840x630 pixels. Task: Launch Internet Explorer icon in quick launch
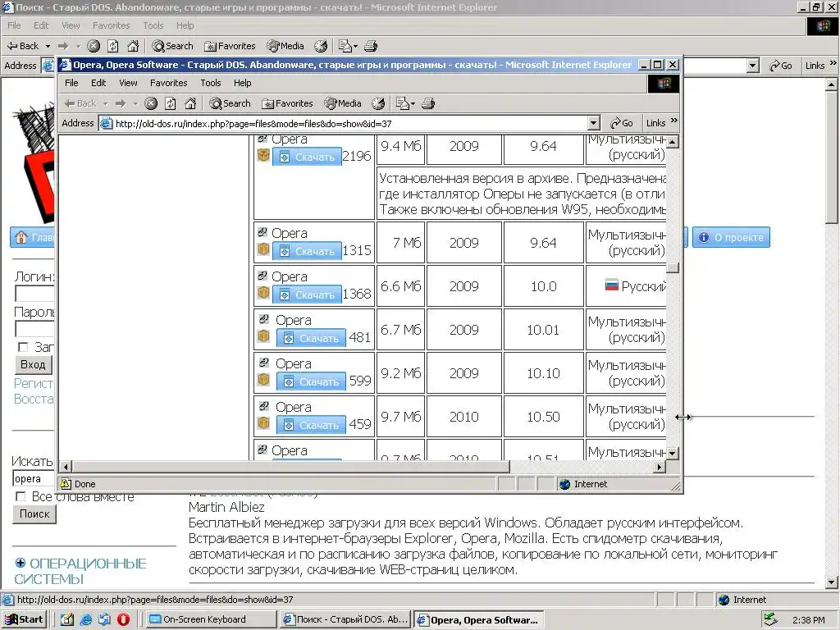(x=85, y=619)
